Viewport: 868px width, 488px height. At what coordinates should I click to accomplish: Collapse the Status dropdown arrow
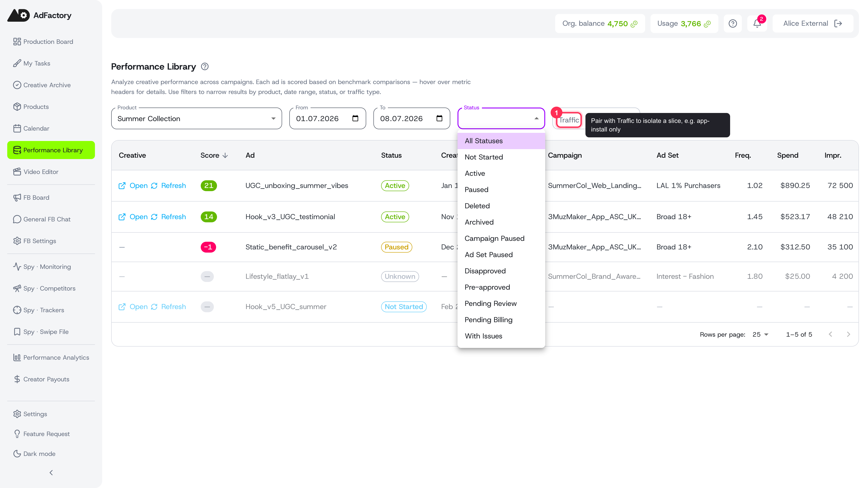[536, 119]
